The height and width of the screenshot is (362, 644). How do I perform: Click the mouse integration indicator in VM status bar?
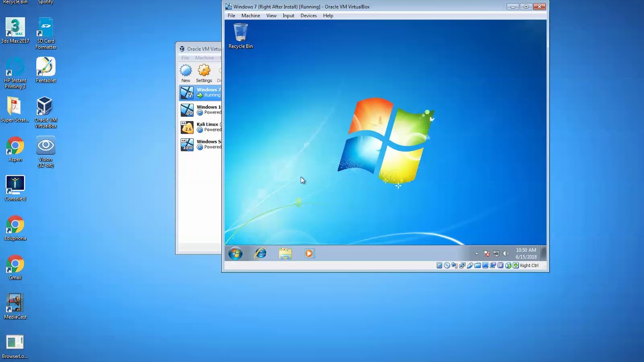(508, 265)
